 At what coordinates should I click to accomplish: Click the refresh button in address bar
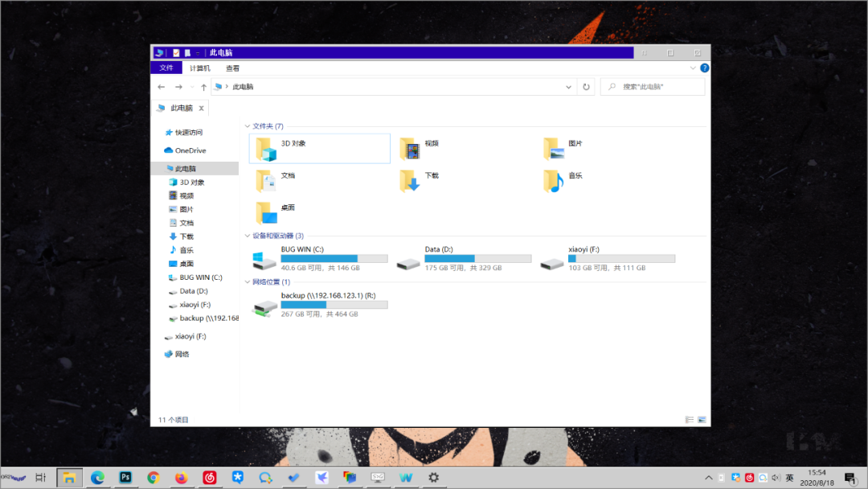click(x=586, y=86)
